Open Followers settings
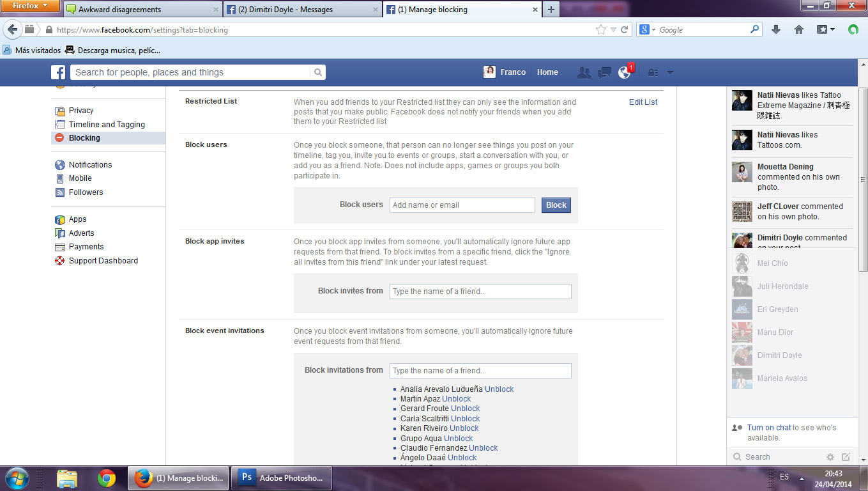Screen dimensions: 868x491 (x=86, y=192)
